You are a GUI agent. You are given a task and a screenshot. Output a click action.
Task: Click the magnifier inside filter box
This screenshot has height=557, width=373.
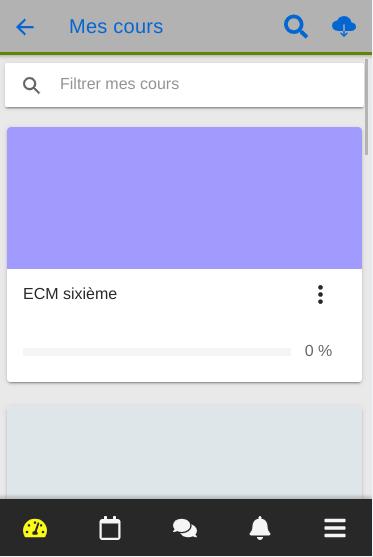coord(31,85)
